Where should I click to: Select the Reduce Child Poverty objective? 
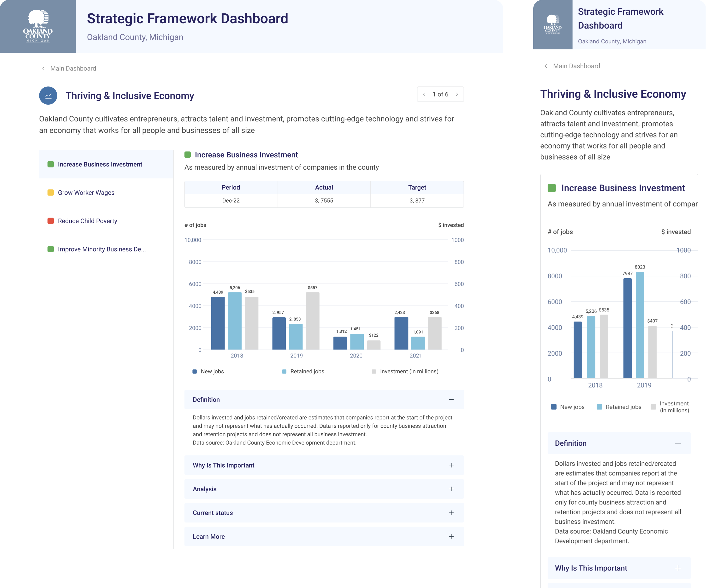(87, 220)
